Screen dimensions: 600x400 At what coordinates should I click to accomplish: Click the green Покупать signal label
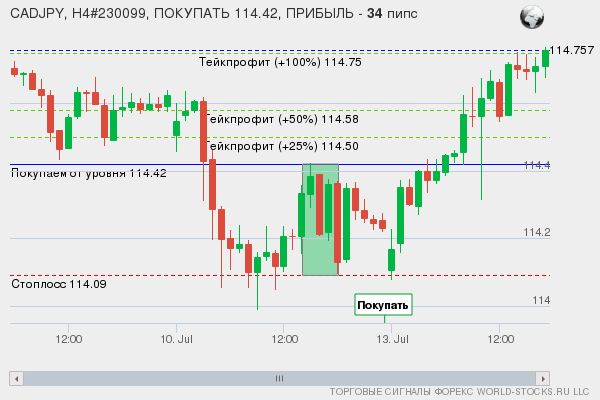pyautogui.click(x=383, y=305)
